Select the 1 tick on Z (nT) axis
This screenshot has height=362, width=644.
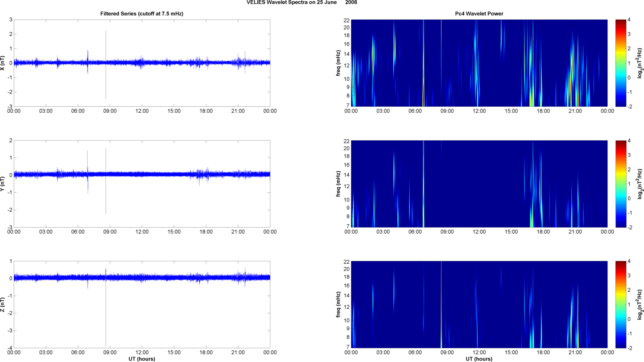click(11, 261)
